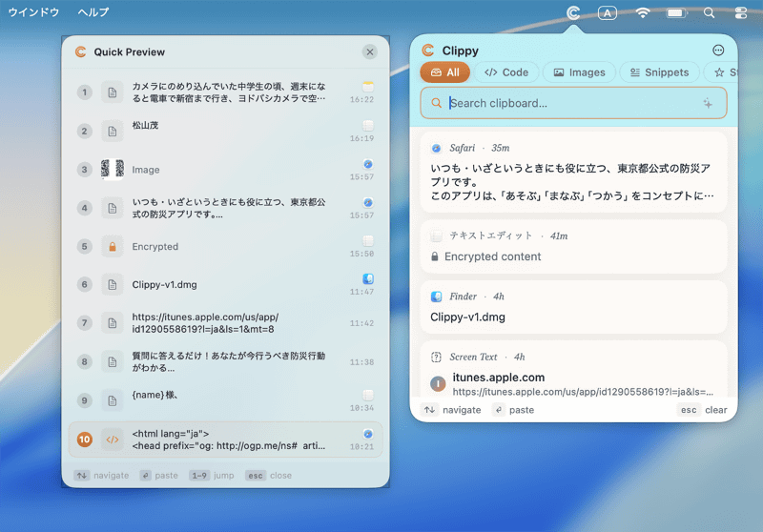
Task: Click the orange lock icon on item 5
Action: coord(112,247)
